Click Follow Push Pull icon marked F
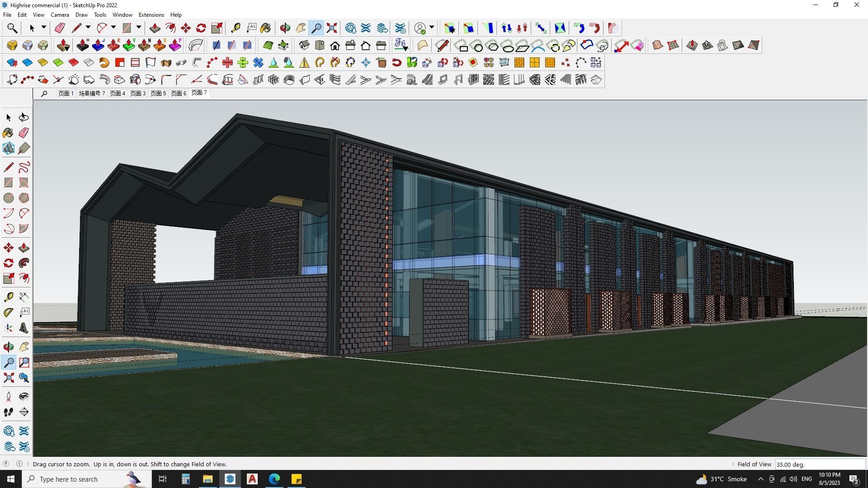 [175, 45]
